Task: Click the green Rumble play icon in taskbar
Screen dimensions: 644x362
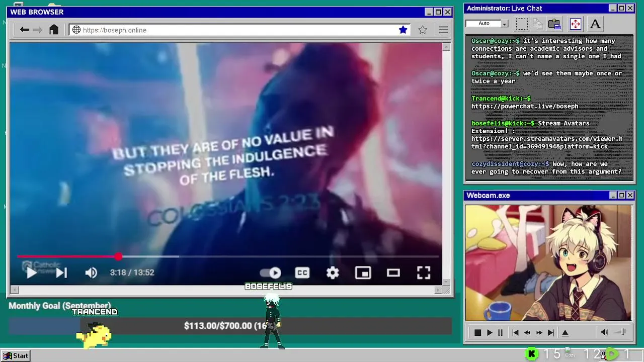Action: [611, 354]
